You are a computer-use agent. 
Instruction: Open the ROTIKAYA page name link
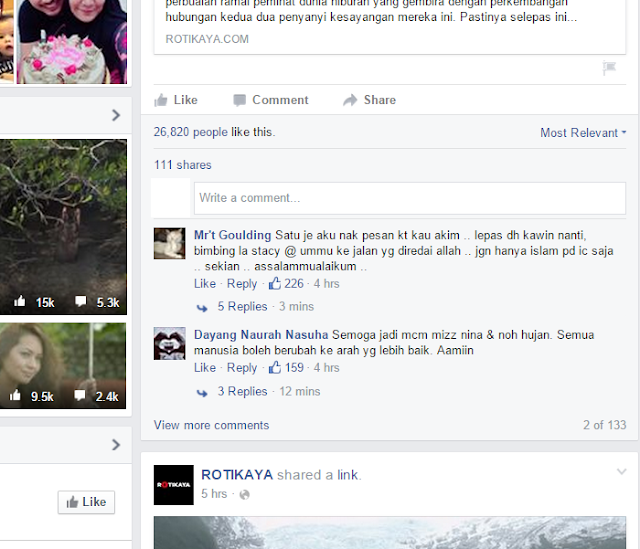[x=237, y=475]
